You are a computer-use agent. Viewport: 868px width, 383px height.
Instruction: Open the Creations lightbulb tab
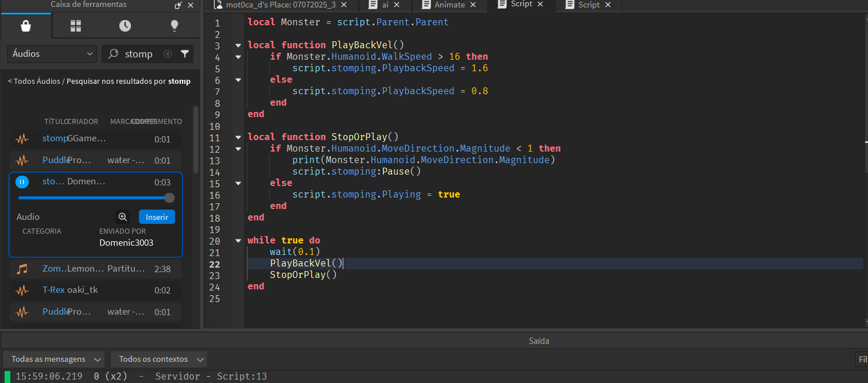click(175, 26)
